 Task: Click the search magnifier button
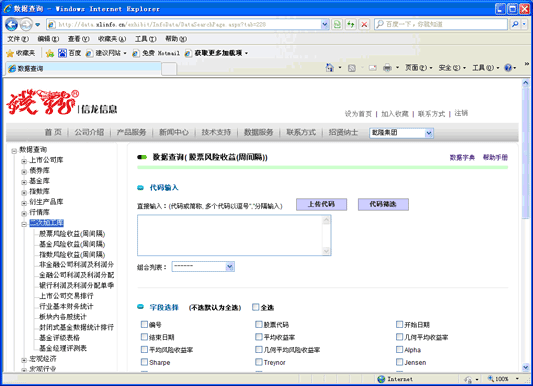[x=515, y=24]
